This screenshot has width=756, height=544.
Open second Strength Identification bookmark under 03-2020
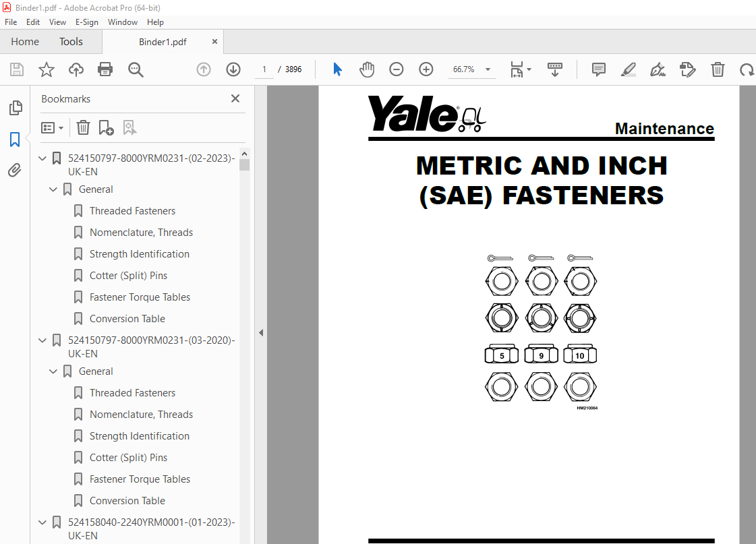coord(140,436)
